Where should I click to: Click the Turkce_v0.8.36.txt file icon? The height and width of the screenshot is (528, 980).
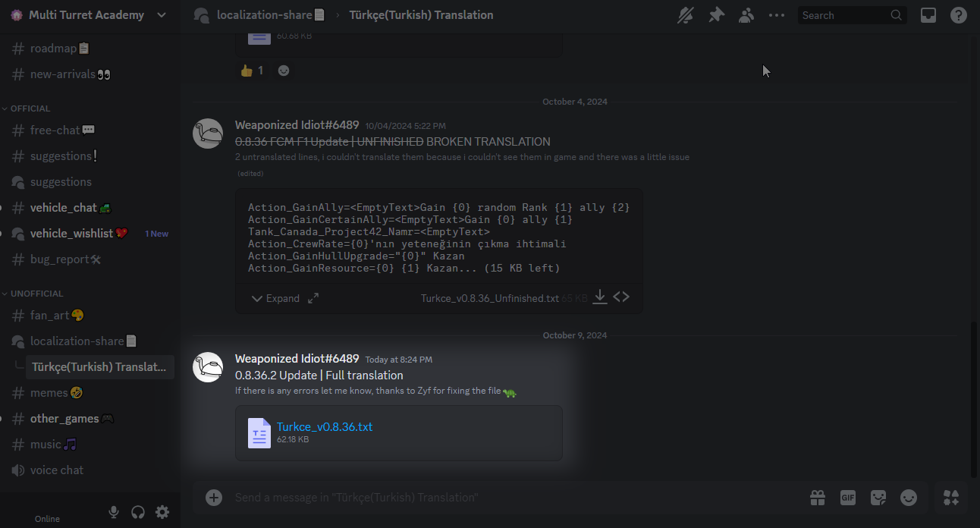click(x=259, y=433)
